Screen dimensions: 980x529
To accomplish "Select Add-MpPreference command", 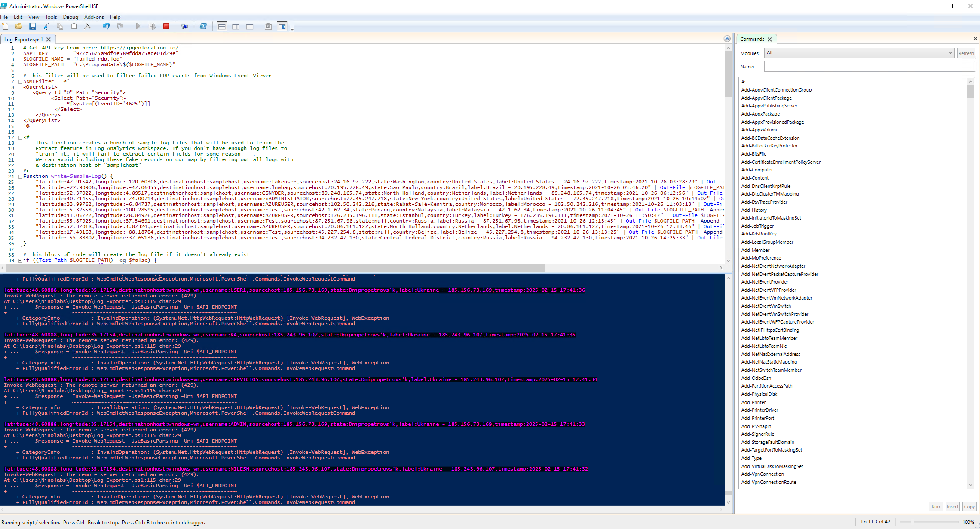I will click(x=761, y=258).
